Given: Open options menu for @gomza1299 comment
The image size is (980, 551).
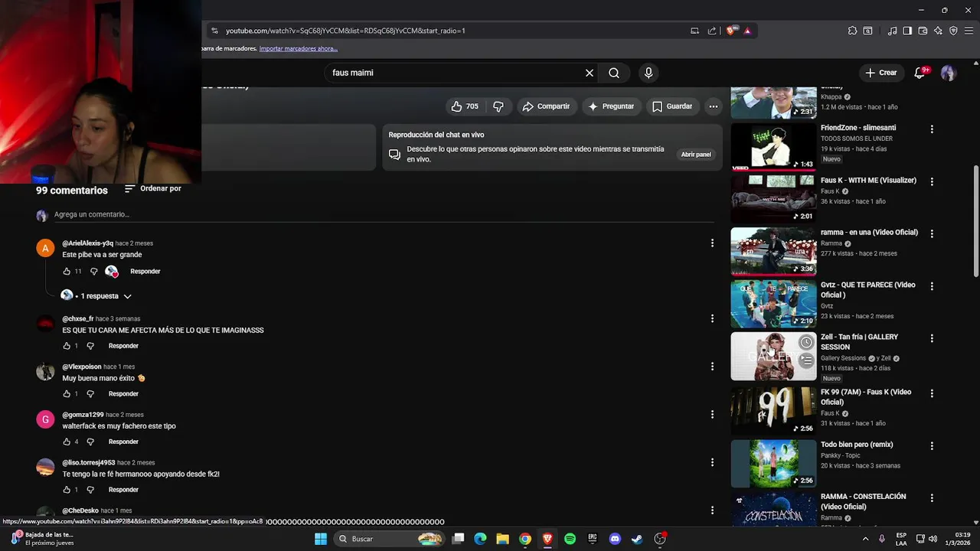Looking at the screenshot, I should pyautogui.click(x=712, y=414).
